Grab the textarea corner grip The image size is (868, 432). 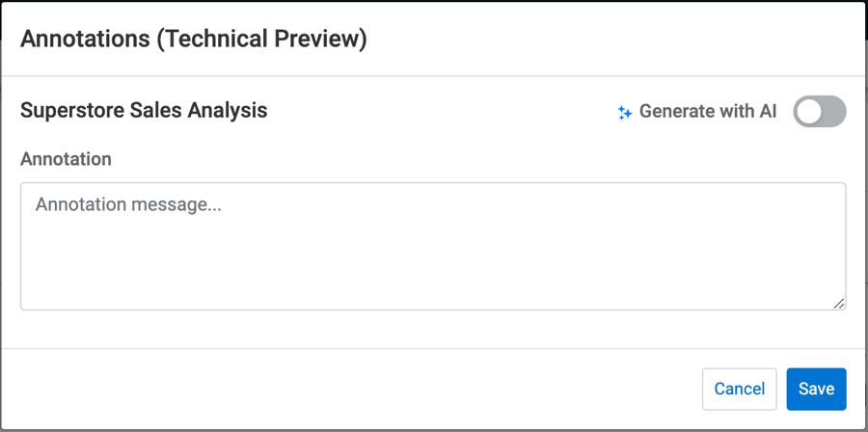point(839,303)
